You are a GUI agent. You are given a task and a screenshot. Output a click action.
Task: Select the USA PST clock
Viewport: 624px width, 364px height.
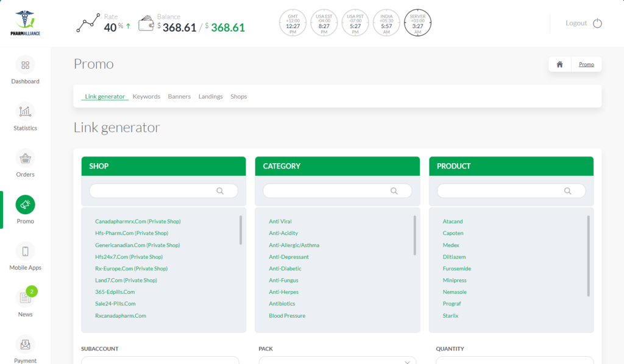(355, 23)
